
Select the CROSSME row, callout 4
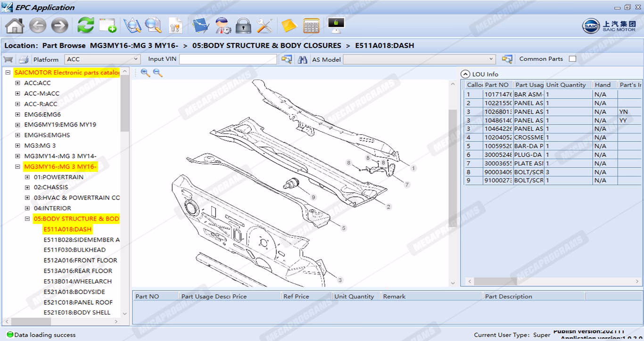(x=553, y=137)
